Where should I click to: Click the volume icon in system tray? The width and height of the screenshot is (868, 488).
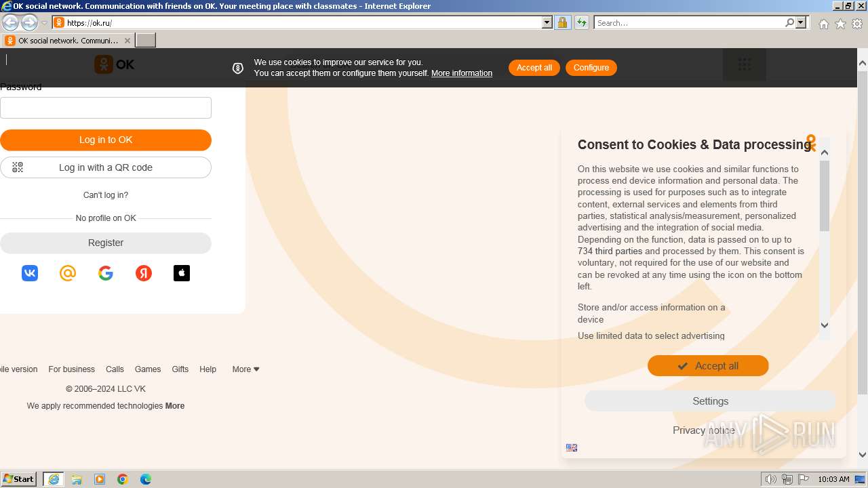point(771,479)
